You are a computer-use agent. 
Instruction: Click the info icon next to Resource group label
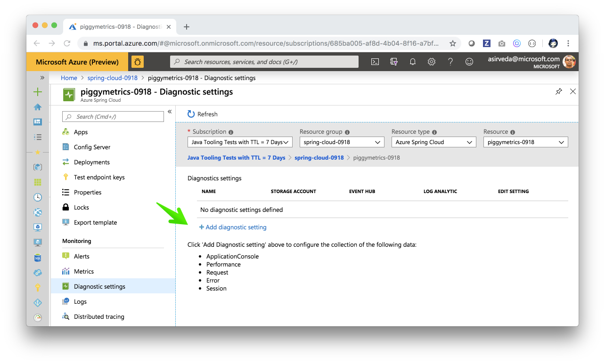[347, 132]
